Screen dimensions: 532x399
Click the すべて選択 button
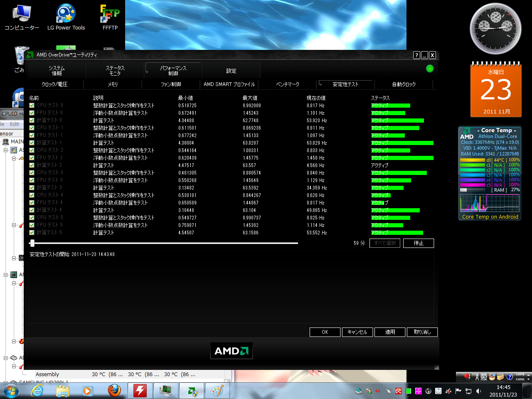[x=385, y=243]
